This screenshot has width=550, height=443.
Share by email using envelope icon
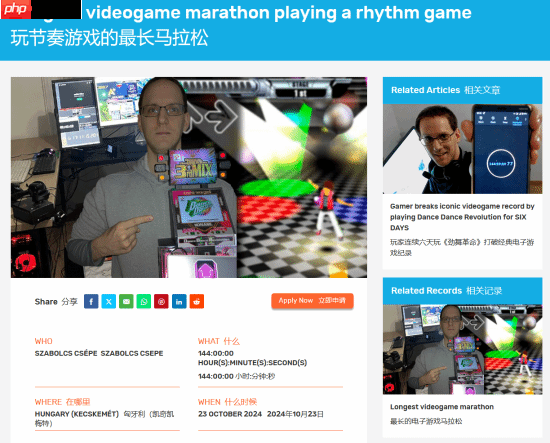(126, 301)
